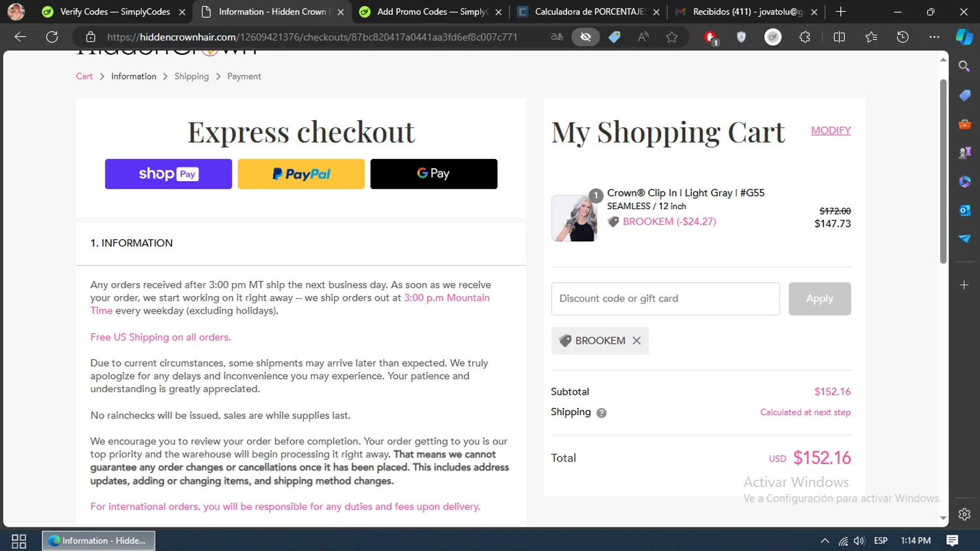Close the Information - Hidden Crown tab
Image resolution: width=980 pixels, height=551 pixels.
tap(340, 12)
